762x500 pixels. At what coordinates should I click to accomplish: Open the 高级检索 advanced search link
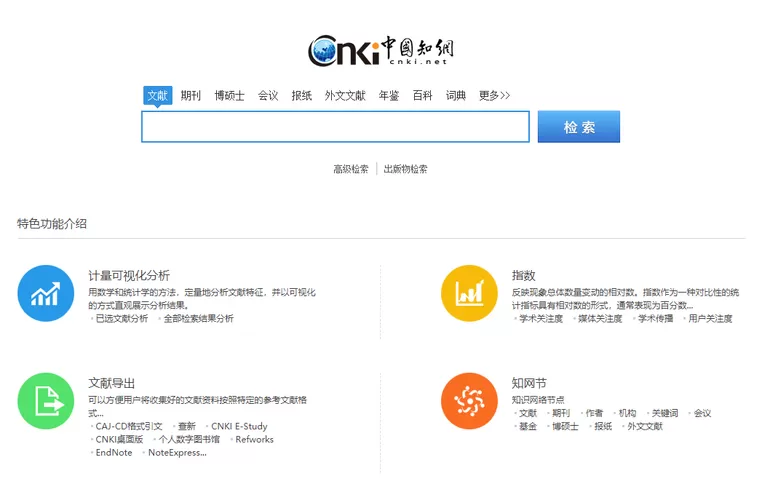tap(351, 169)
